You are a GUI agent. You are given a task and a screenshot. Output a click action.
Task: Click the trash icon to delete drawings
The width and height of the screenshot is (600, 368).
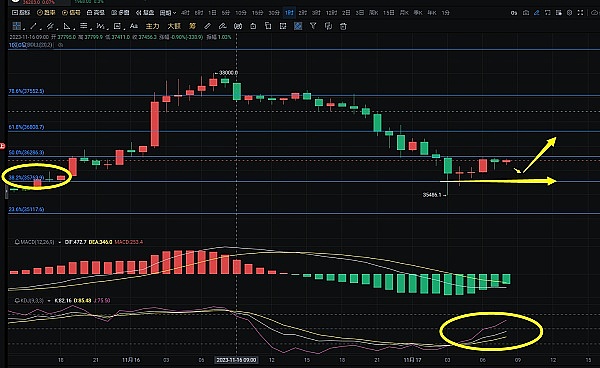(343, 26)
